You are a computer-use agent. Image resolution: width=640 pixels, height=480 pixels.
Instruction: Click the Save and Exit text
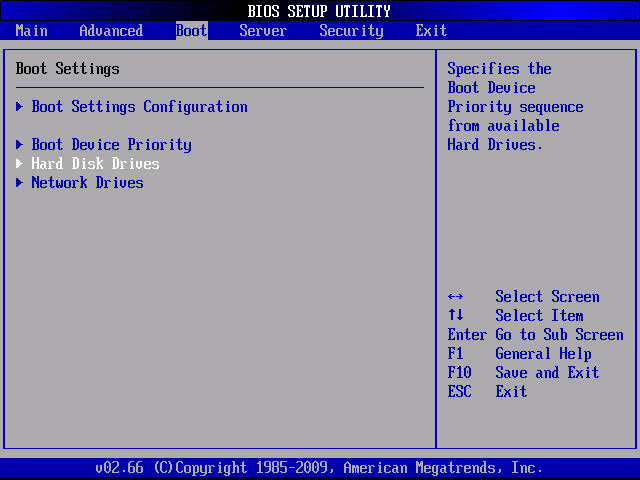click(x=547, y=372)
